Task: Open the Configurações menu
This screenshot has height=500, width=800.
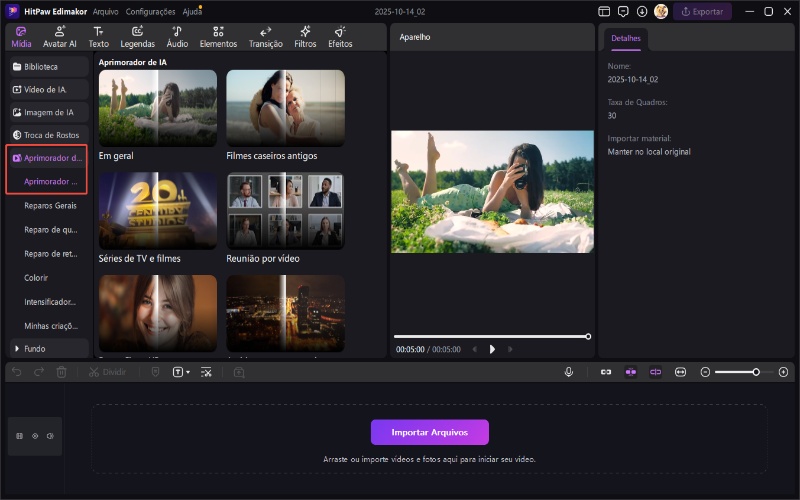Action: tap(150, 12)
